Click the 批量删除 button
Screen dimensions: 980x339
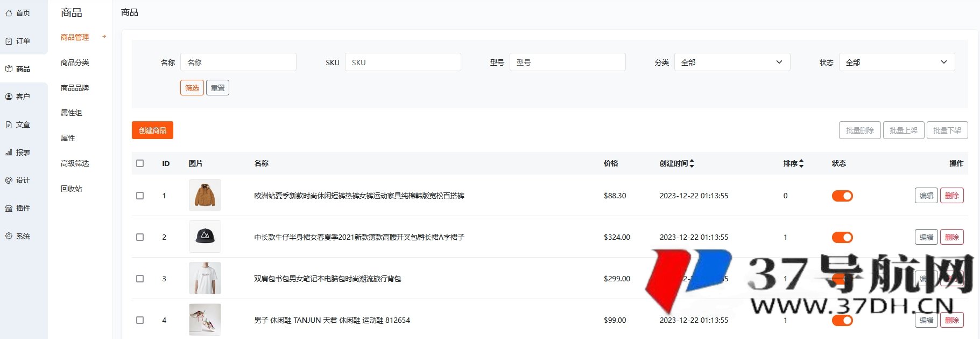[860, 130]
